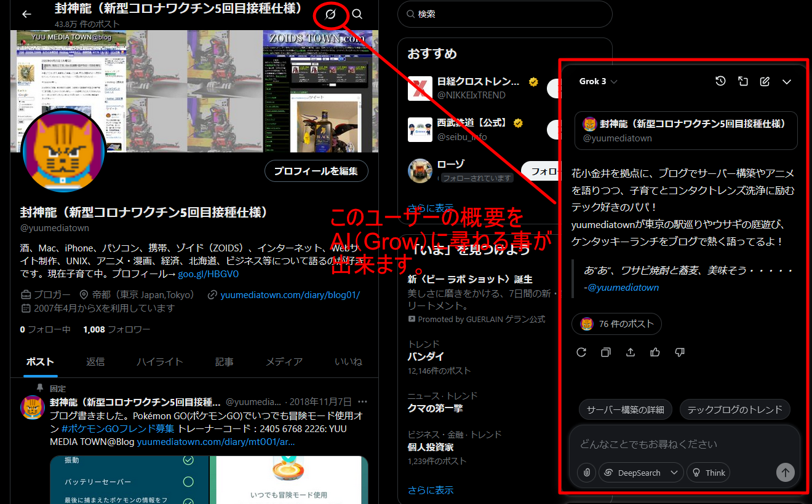The image size is (812, 504).
Task: Start a new Grok chat with the pencil icon
Action: pyautogui.click(x=764, y=81)
